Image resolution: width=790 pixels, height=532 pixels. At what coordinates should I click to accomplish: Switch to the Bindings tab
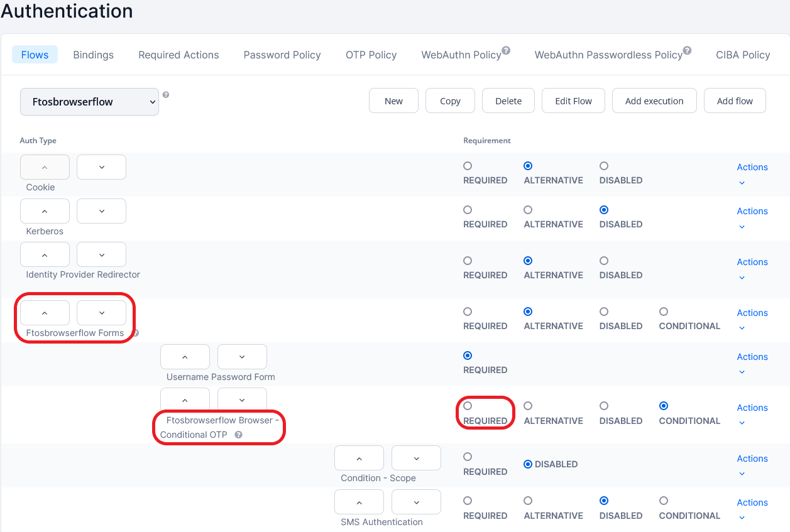(x=93, y=55)
